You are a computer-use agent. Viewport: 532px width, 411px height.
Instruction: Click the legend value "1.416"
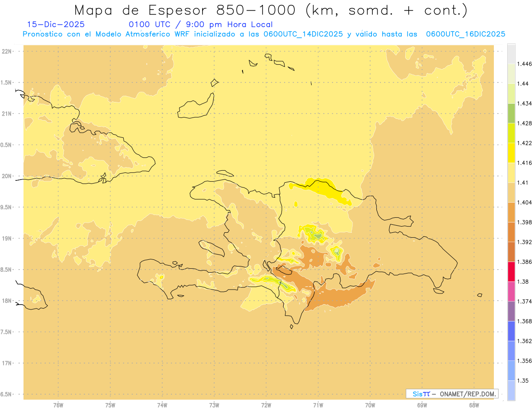tap(524, 163)
